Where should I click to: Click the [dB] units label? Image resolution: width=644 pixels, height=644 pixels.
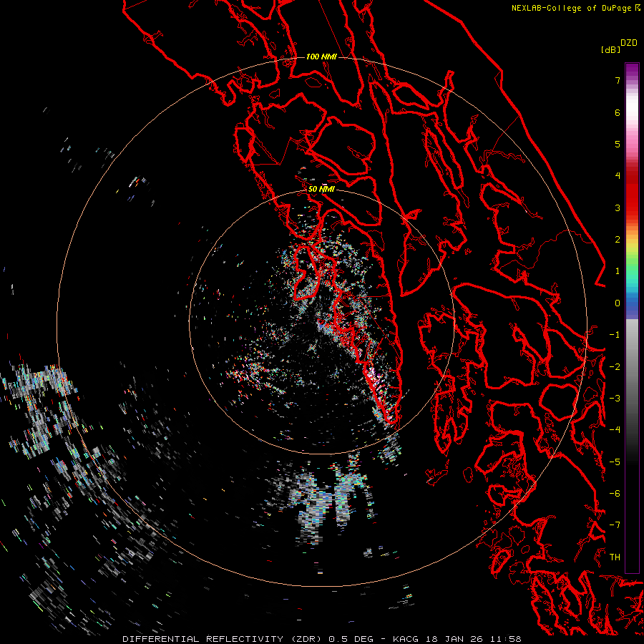click(x=610, y=49)
